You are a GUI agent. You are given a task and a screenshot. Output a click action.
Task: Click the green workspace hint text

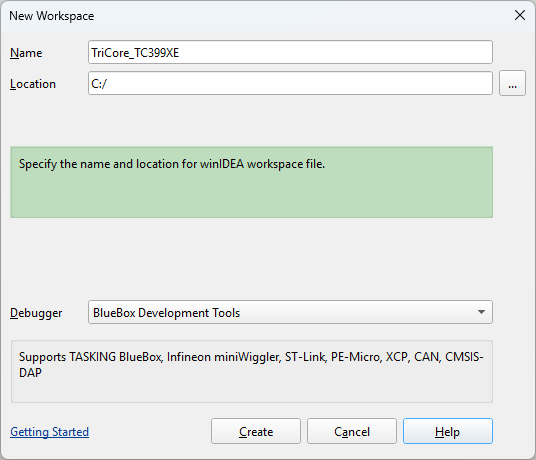coord(172,164)
